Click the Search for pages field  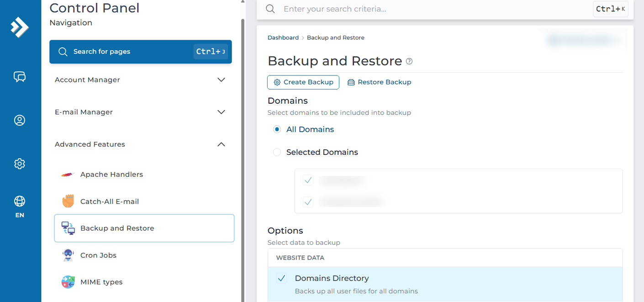pos(141,52)
